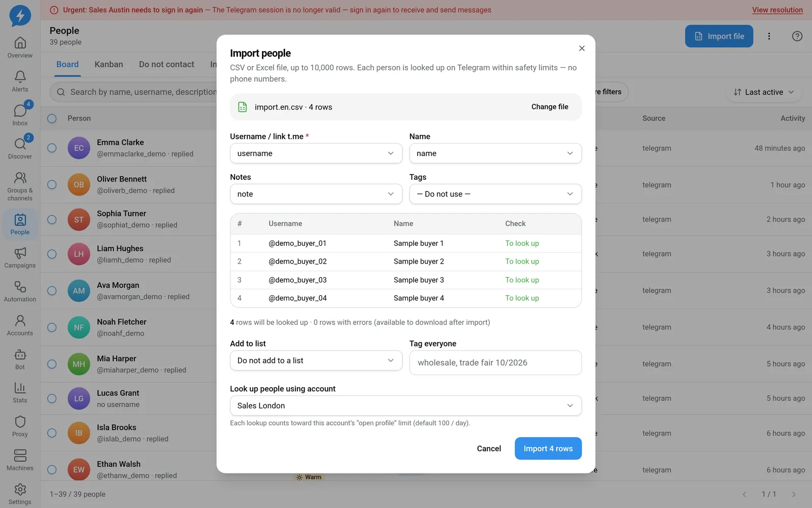
Task: Select the People sidebar icon
Action: point(20,225)
